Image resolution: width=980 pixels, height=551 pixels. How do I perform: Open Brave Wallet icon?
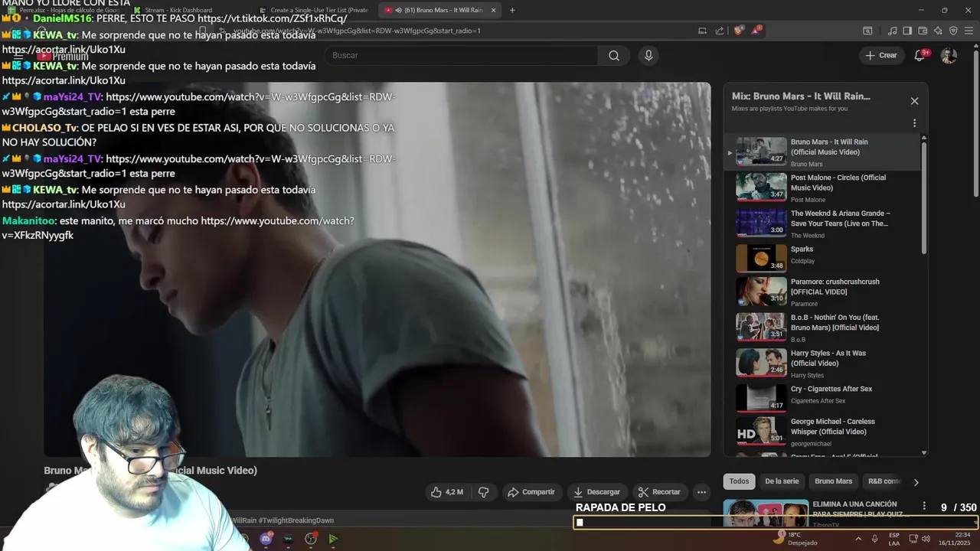(923, 31)
